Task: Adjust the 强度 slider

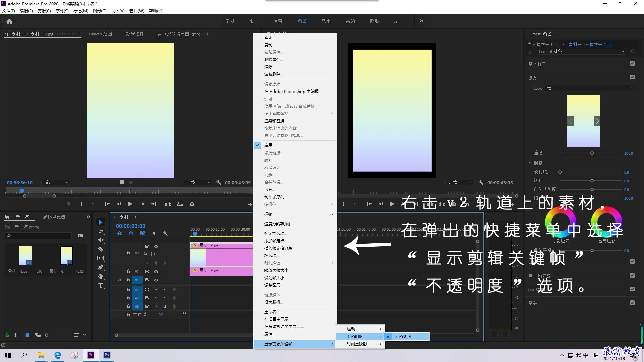Action: pyautogui.click(x=592, y=153)
